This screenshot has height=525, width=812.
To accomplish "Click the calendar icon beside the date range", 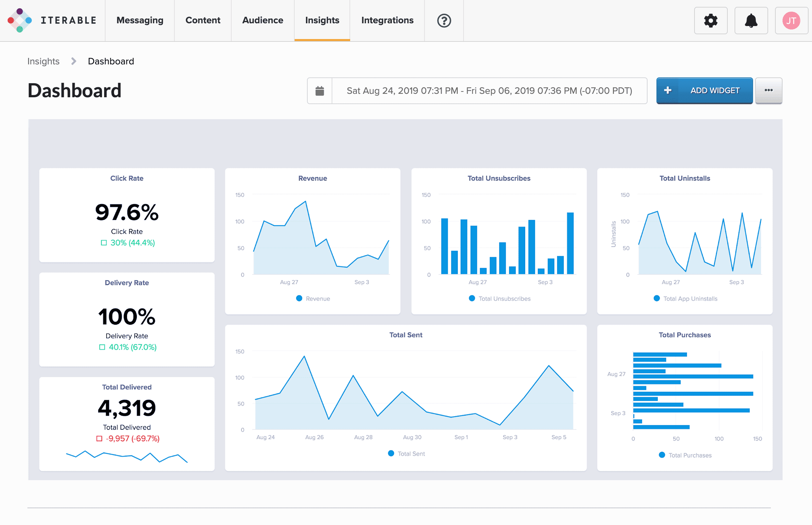I will 320,91.
